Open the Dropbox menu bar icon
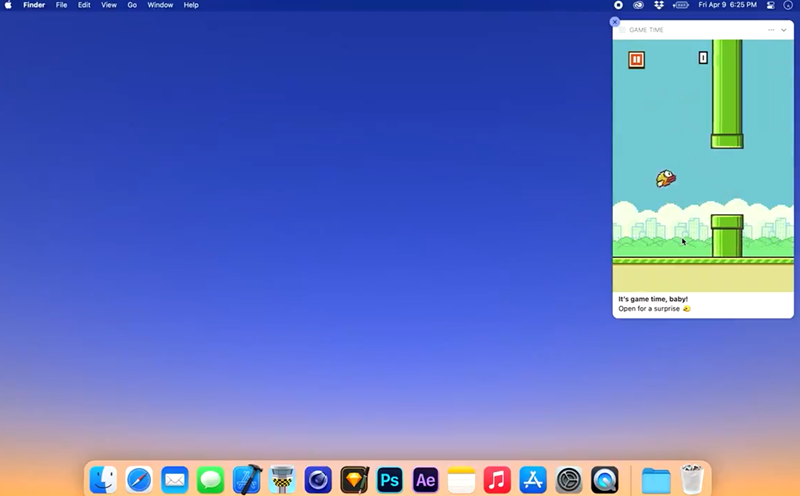 coord(659,5)
